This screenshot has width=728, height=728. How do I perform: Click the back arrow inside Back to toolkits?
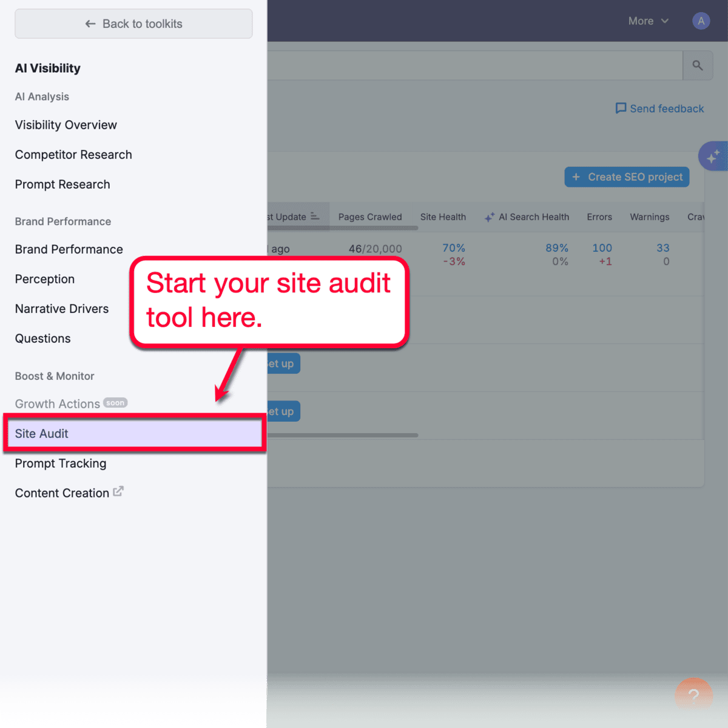pyautogui.click(x=90, y=24)
